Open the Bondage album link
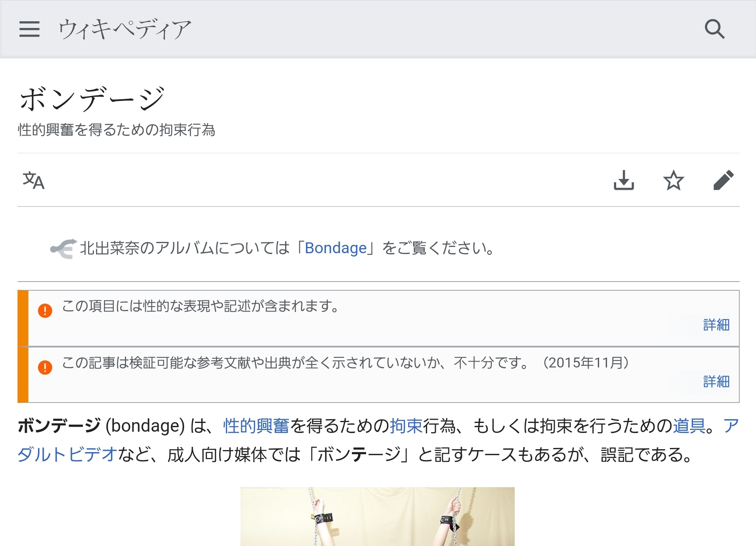 coord(336,248)
